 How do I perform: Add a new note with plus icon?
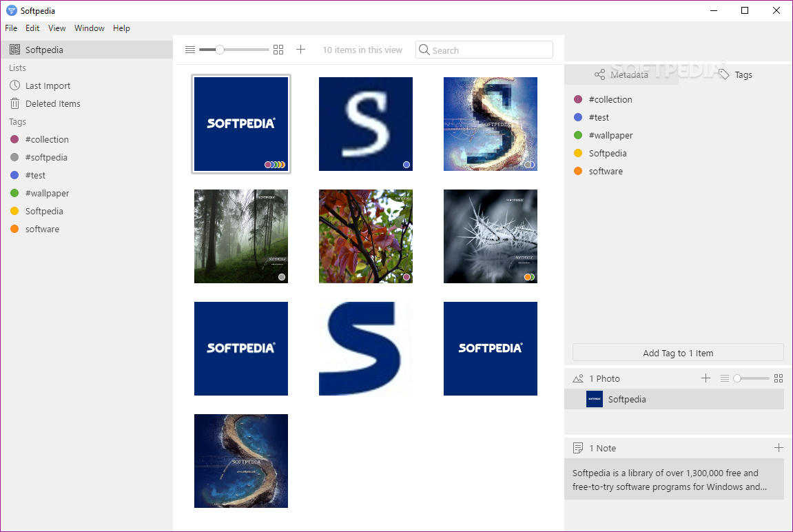pos(779,447)
